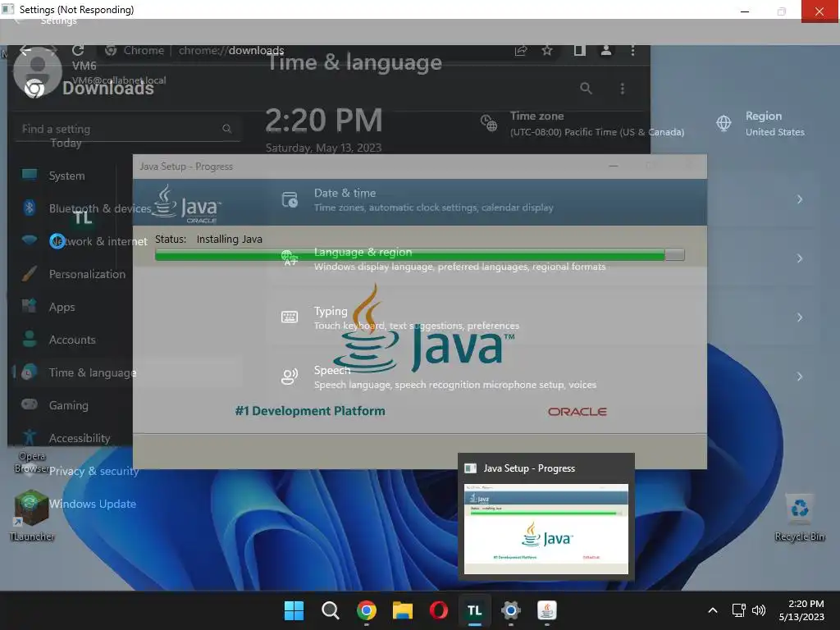Select the Java installer taskbar icon
The image size is (840, 630).
pos(547,610)
